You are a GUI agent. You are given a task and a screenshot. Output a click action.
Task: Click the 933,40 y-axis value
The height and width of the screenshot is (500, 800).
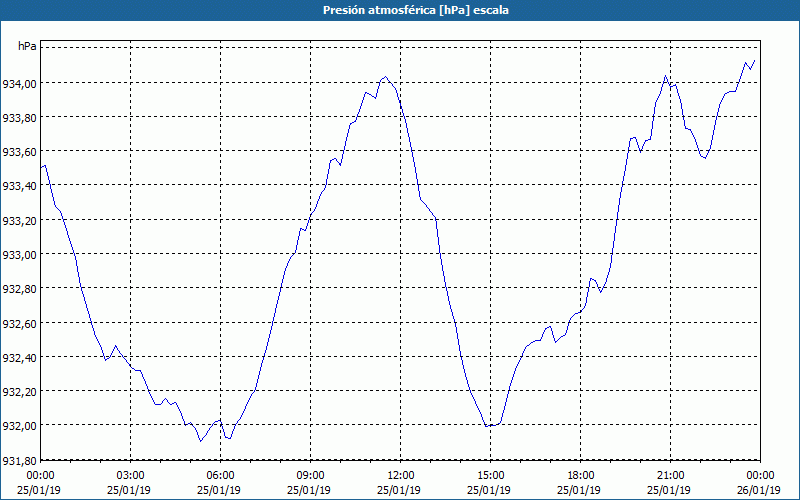click(19, 186)
